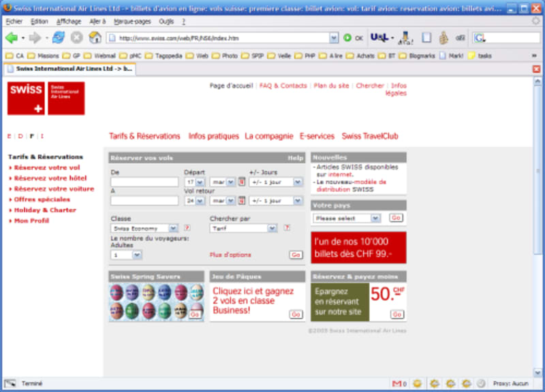Click the Google search engine icon
The image size is (545, 392).
480,38
